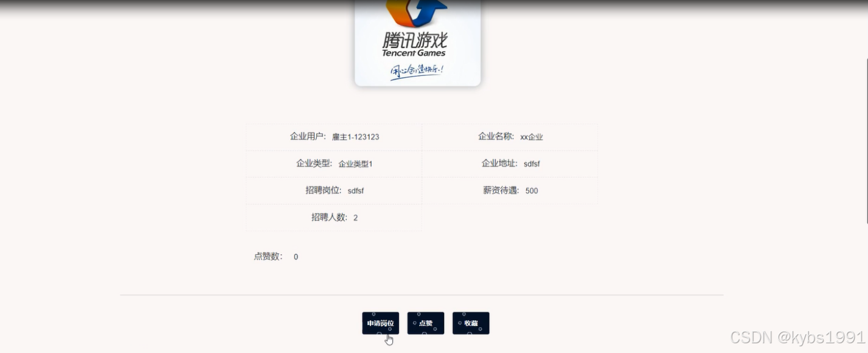Open the Tencent Games logo image

(x=417, y=43)
